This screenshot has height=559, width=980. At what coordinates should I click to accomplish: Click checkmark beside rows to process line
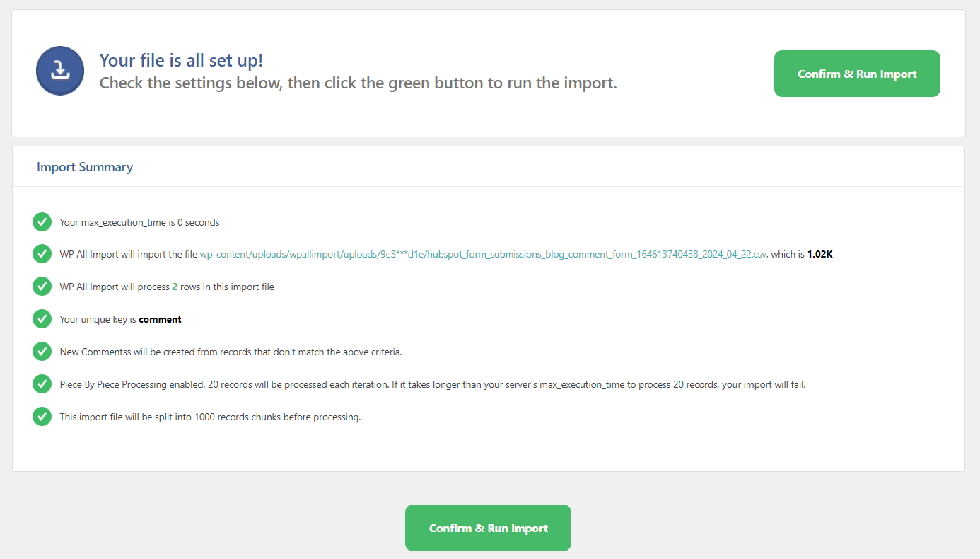[42, 287]
